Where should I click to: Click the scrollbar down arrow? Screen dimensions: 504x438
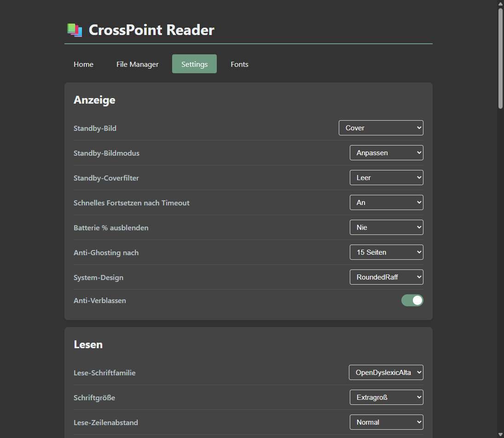coord(500,435)
